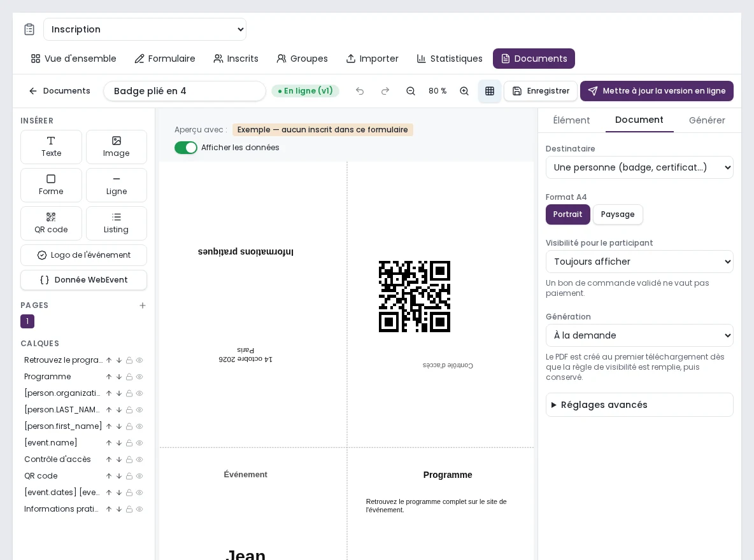The image size is (754, 560).
Task: Open the Vue d'ensemble tab
Action: [74, 59]
